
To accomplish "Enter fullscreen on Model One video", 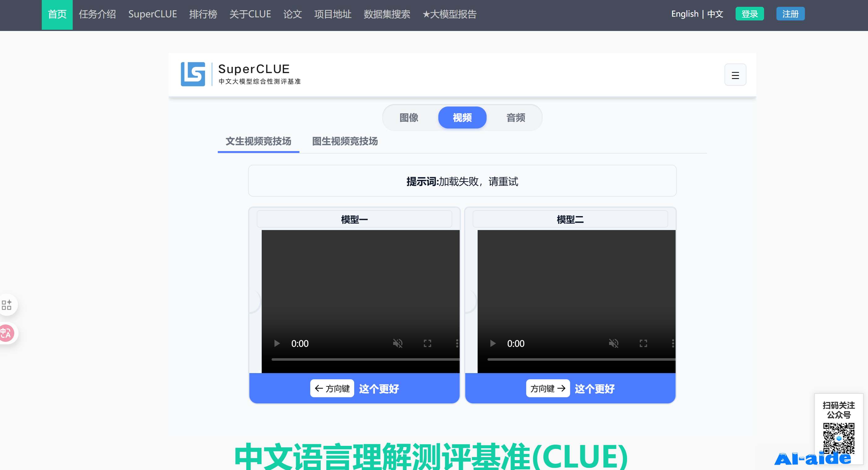I will (x=427, y=343).
